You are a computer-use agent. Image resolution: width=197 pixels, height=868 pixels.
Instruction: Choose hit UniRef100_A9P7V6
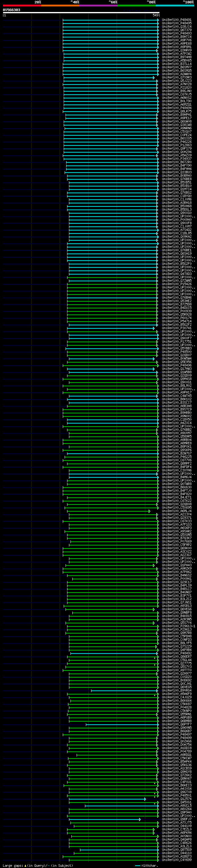177,40
